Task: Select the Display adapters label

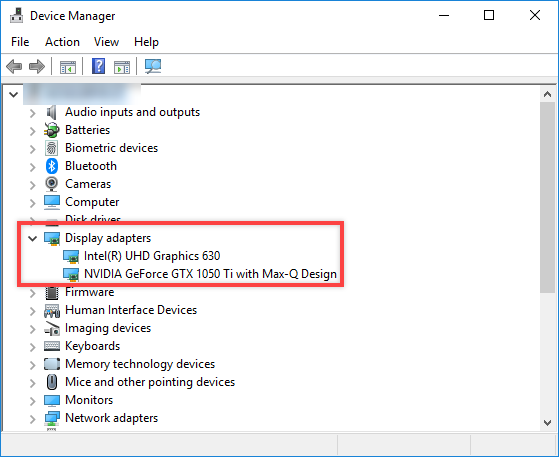Action: [108, 238]
